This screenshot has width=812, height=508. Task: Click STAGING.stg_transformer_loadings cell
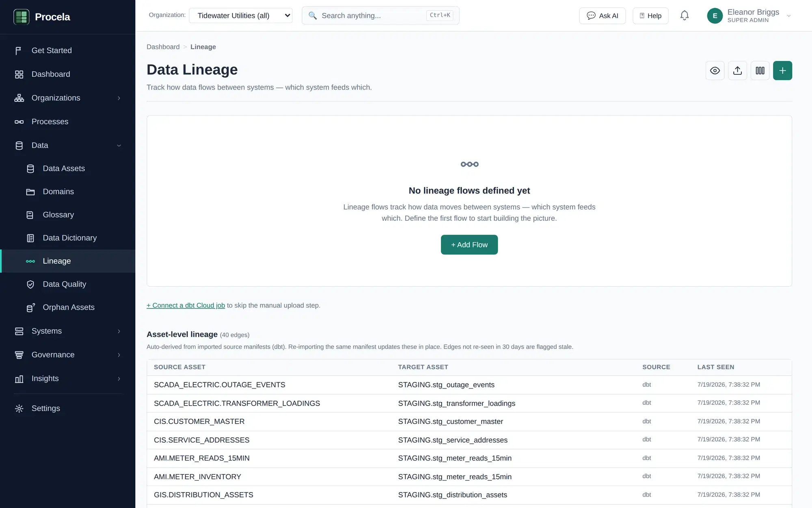[x=456, y=404]
